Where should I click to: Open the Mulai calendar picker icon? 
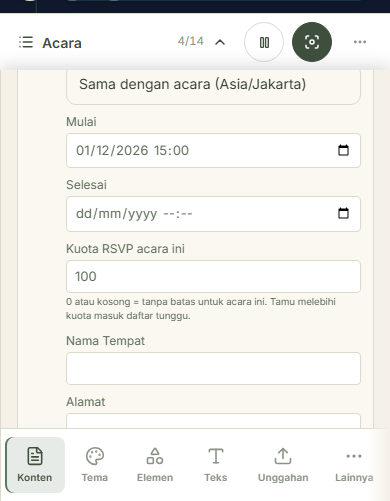[x=343, y=150]
